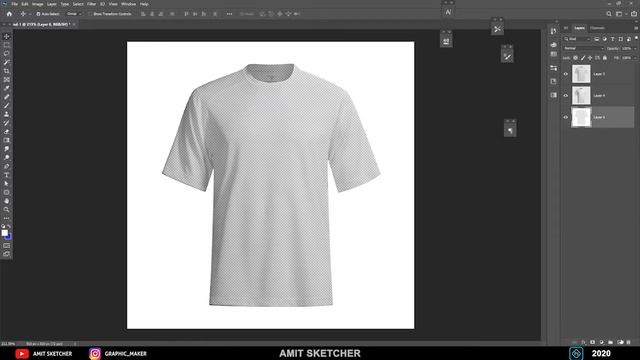The width and height of the screenshot is (640, 360).
Task: Select the Frame tool
Action: (x=7, y=80)
